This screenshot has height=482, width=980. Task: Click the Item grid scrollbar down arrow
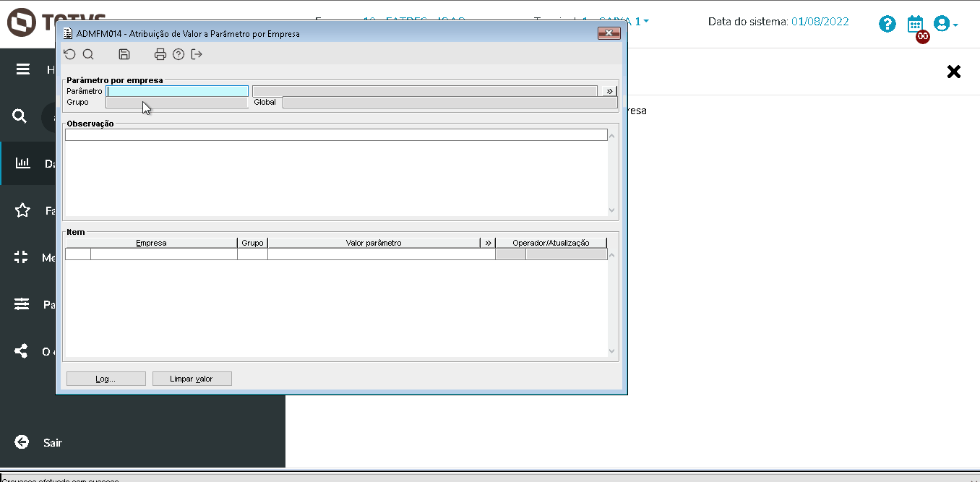click(x=613, y=352)
